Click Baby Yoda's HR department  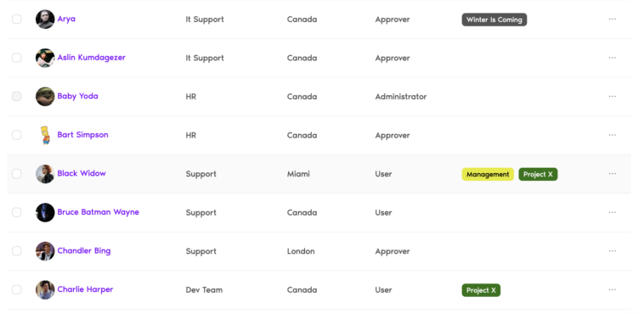tap(191, 97)
